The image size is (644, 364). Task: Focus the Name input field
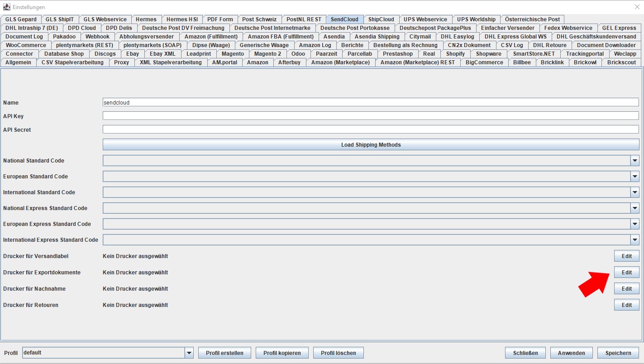(x=371, y=103)
